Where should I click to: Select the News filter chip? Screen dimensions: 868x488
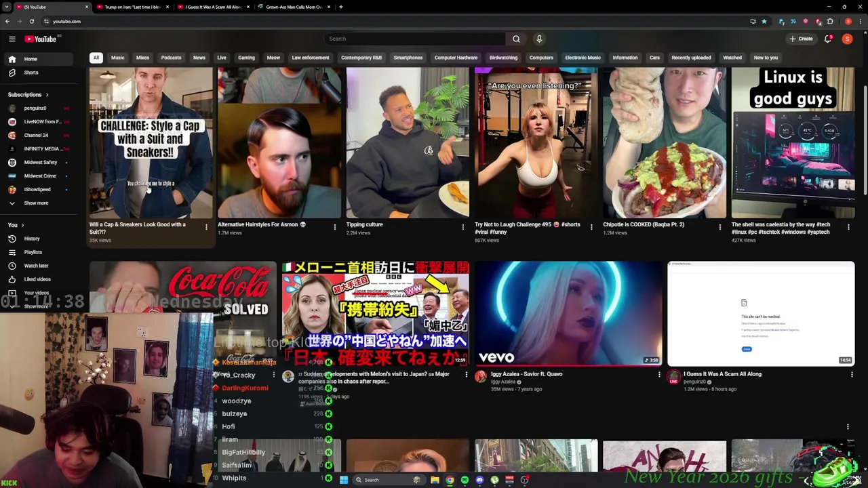[x=199, y=58]
